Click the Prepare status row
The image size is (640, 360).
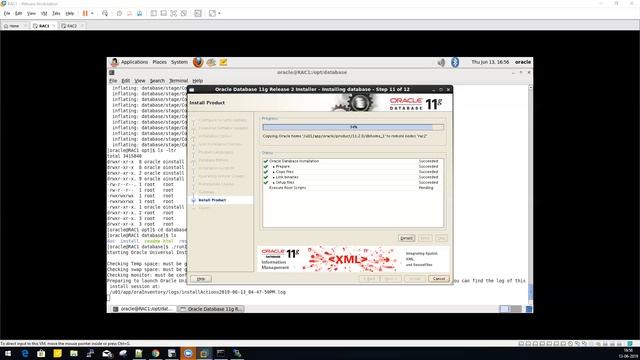[352, 167]
